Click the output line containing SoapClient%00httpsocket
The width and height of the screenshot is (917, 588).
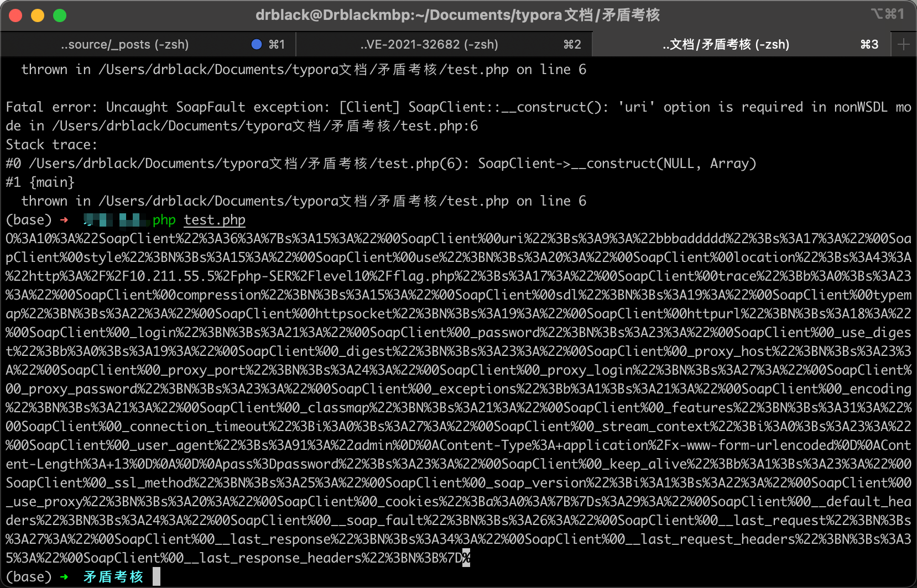point(459,314)
